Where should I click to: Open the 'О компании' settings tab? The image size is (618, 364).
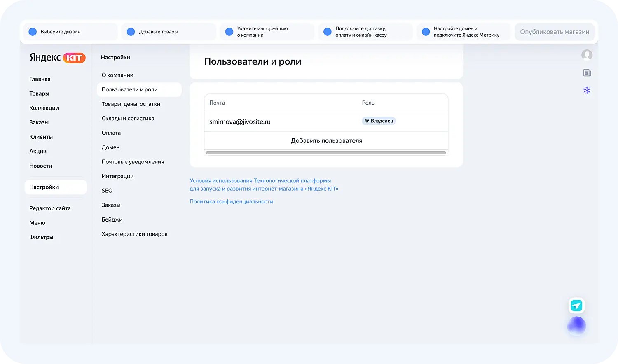click(x=117, y=75)
